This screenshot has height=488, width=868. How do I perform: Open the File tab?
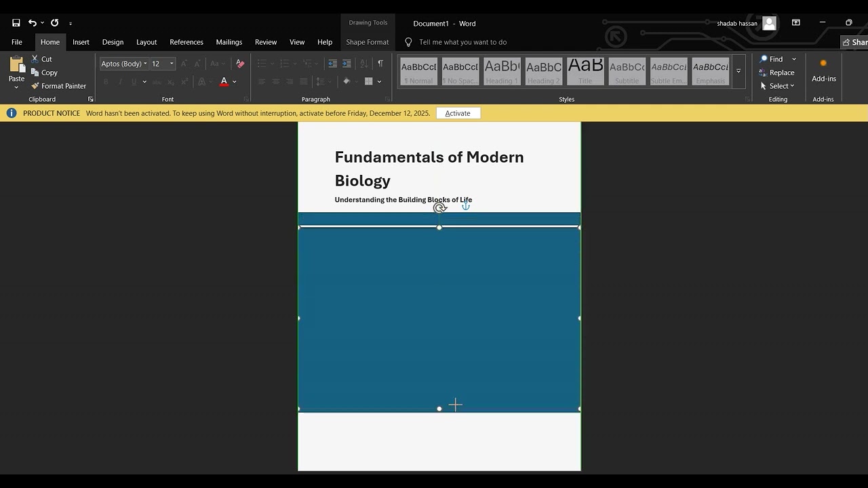pos(17,42)
